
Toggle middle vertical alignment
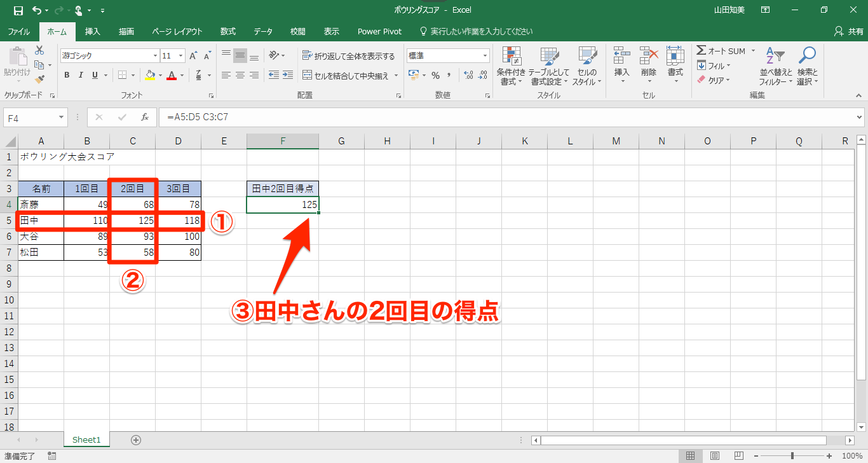click(x=240, y=56)
